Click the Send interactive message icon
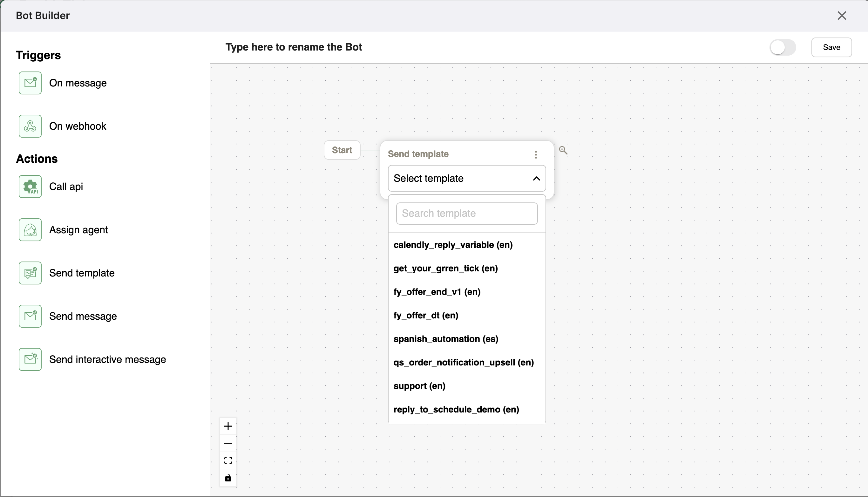This screenshot has height=497, width=868. pyautogui.click(x=30, y=359)
